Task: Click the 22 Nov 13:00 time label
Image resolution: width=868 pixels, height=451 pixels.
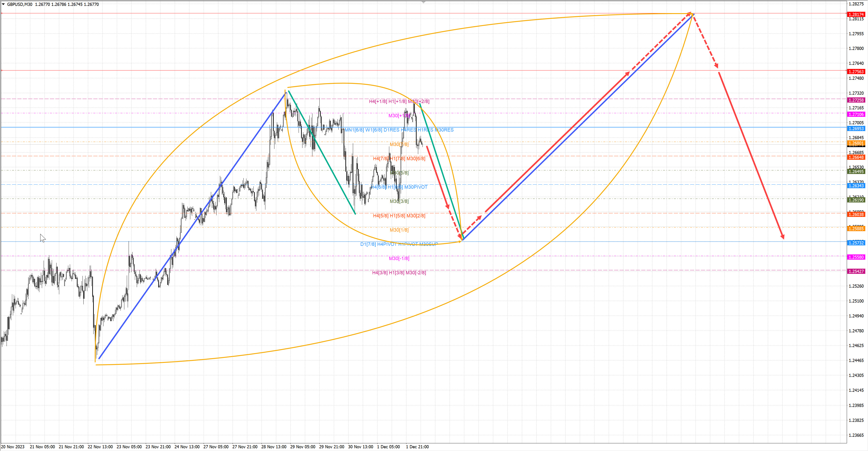Action: (x=100, y=447)
